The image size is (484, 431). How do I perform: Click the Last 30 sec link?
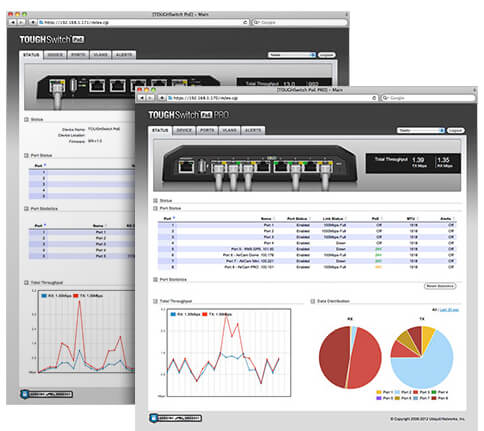(449, 310)
